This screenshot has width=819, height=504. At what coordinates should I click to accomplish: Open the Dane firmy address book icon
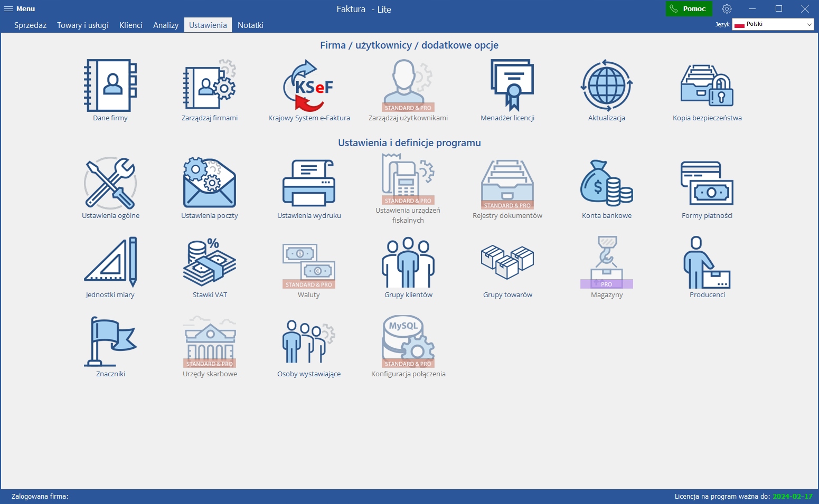pyautogui.click(x=110, y=85)
